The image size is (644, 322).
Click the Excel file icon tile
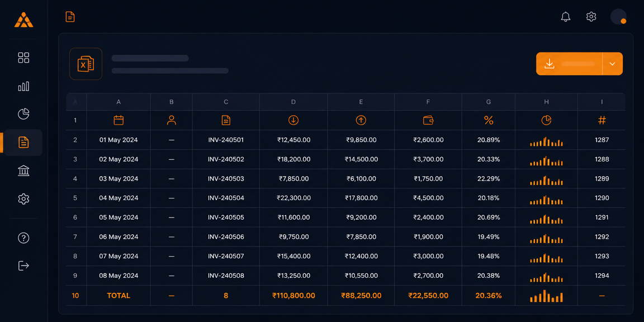pos(86,64)
